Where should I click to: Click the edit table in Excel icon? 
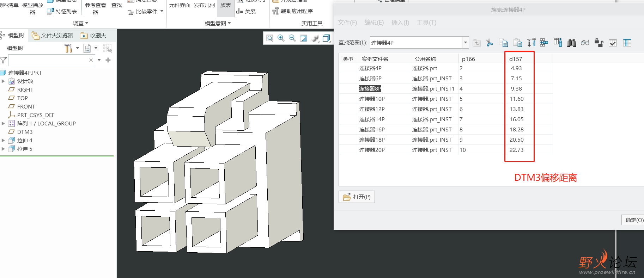coord(627,43)
